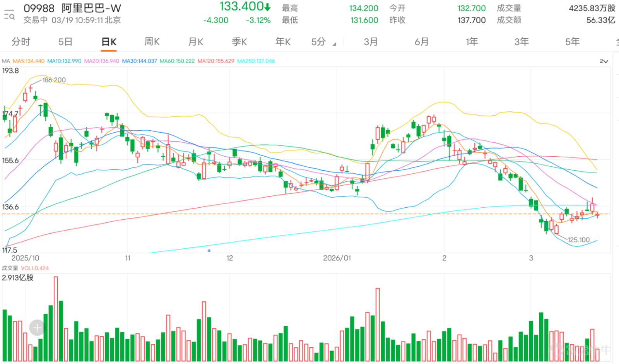Set chart range to 3月
Viewport: 619px width, 364px height.
click(371, 42)
